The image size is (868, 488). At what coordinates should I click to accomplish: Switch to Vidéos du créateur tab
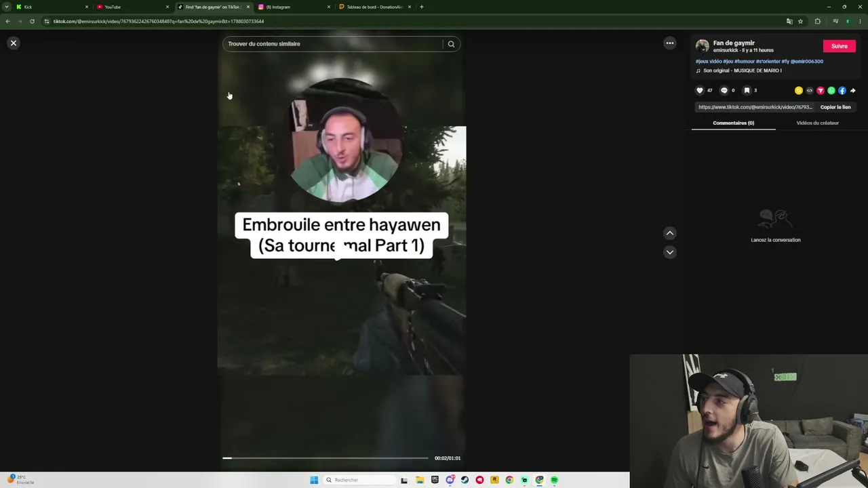tap(817, 123)
